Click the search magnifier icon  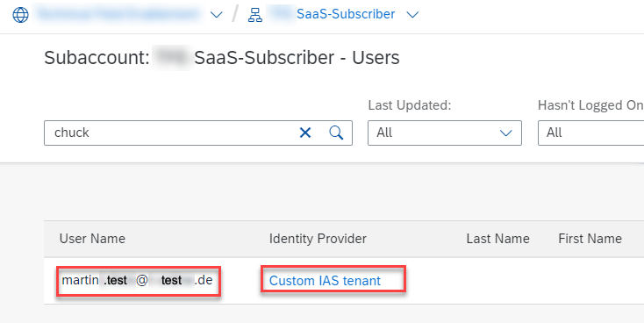pos(336,133)
